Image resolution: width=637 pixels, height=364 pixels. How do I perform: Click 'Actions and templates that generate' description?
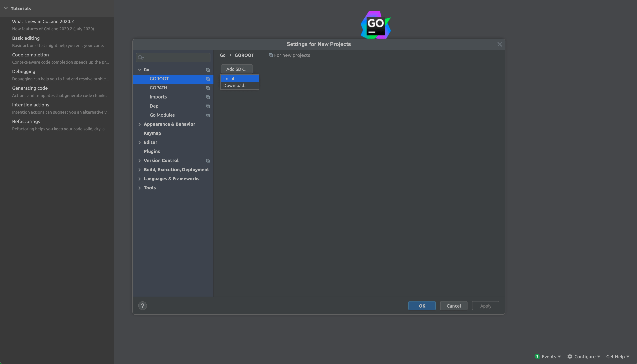coord(60,96)
